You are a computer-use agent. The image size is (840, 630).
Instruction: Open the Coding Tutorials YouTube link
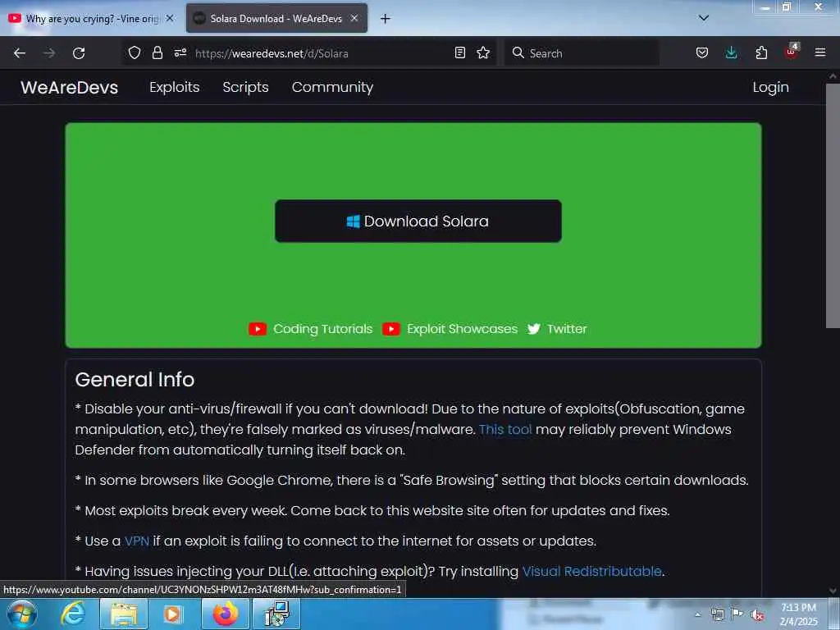click(322, 329)
